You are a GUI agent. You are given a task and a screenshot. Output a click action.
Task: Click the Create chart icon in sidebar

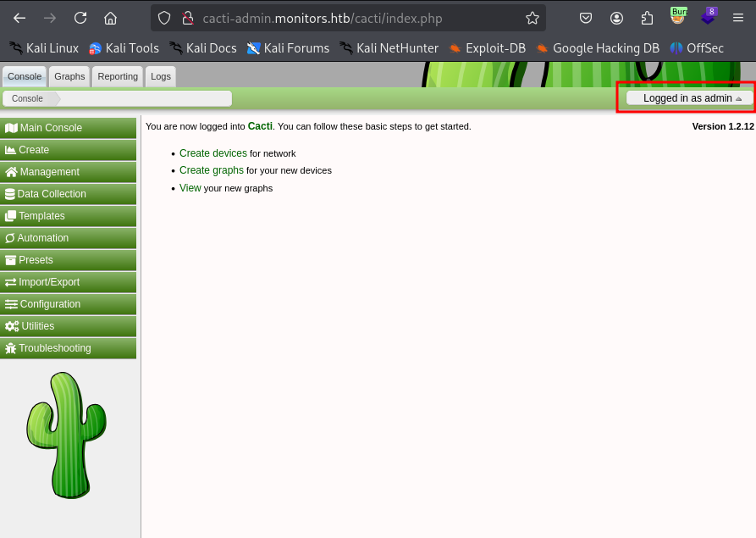(11, 150)
